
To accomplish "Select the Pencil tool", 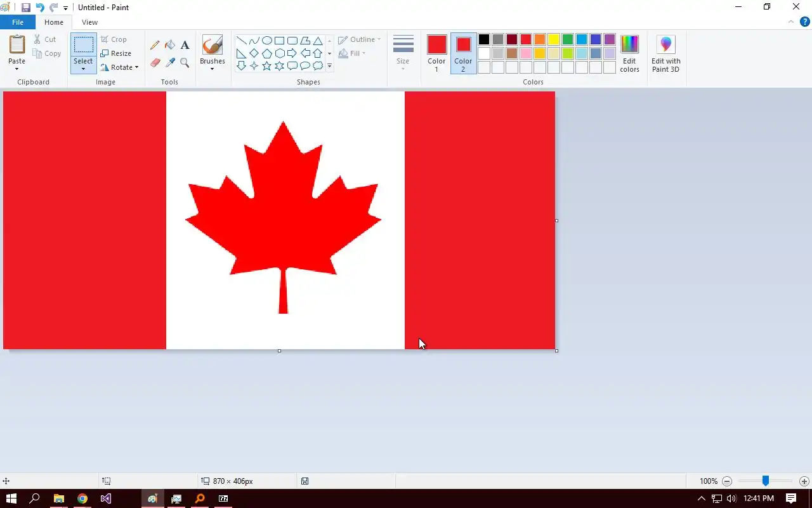I will 155,45.
